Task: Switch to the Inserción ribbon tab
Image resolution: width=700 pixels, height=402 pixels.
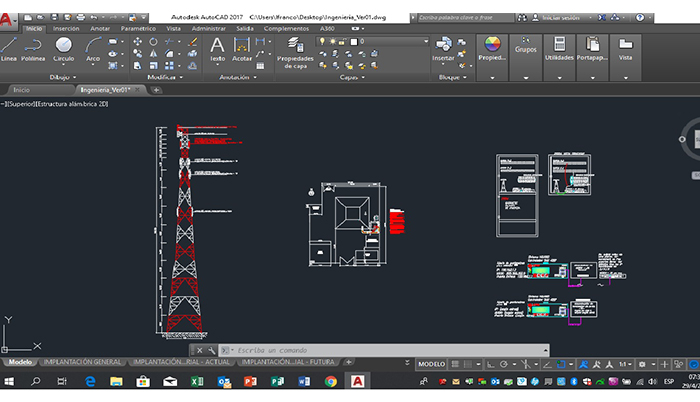Action: tap(66, 29)
